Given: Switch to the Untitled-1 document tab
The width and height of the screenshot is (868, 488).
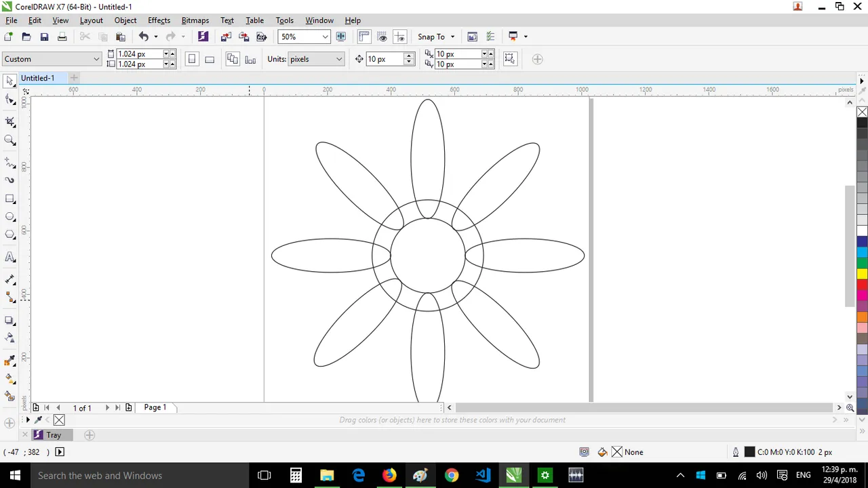Looking at the screenshot, I should [x=37, y=78].
